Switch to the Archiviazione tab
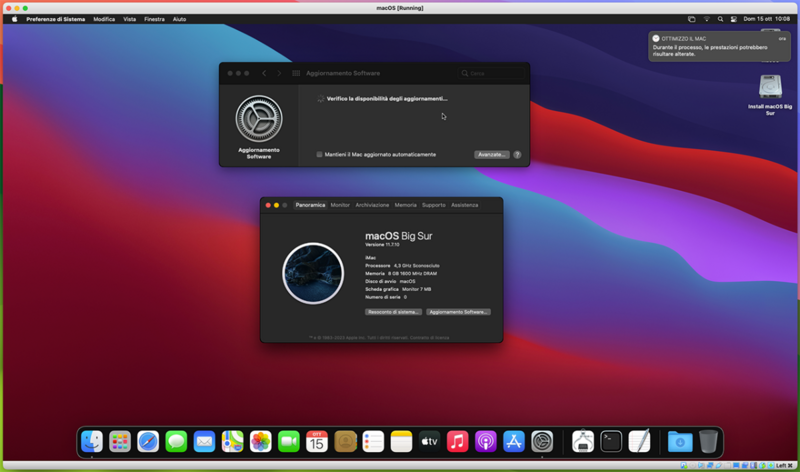The width and height of the screenshot is (800, 472). tap(372, 205)
